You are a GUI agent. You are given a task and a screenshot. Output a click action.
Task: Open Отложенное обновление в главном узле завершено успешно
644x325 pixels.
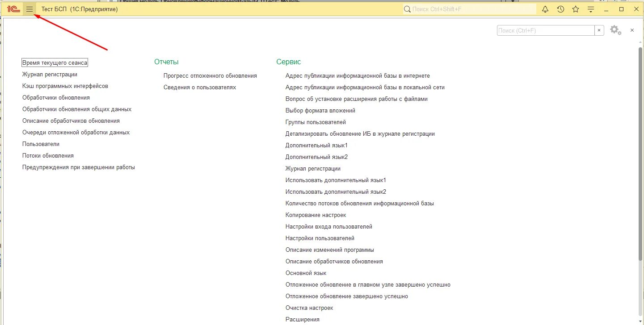click(368, 285)
